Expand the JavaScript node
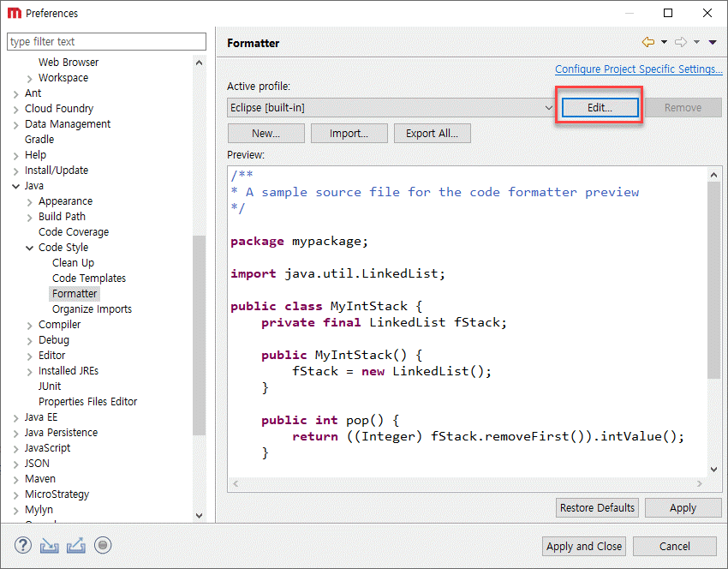Image resolution: width=728 pixels, height=569 pixels. point(15,449)
